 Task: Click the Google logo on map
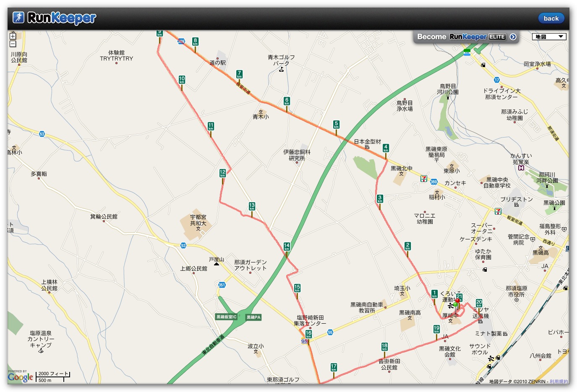(x=20, y=377)
